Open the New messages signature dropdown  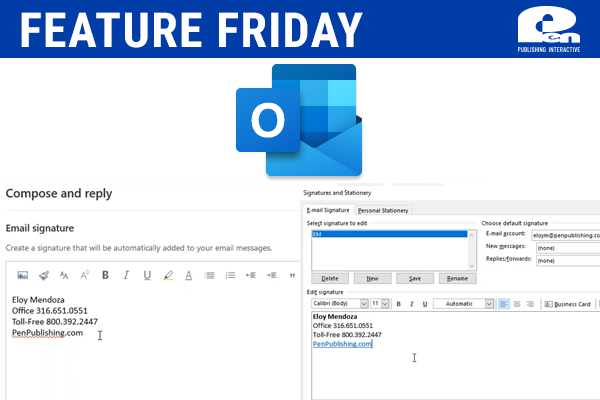pyautogui.click(x=568, y=248)
